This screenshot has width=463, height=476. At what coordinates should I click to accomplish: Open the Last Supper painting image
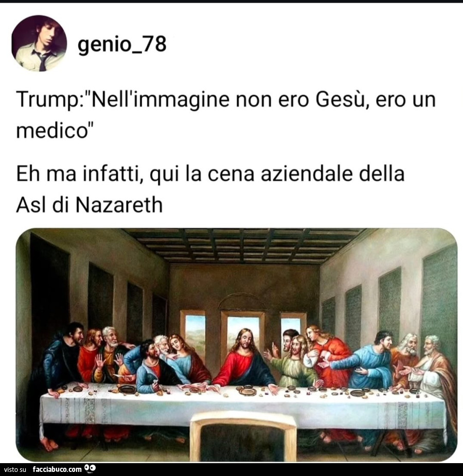pyautogui.click(x=236, y=345)
